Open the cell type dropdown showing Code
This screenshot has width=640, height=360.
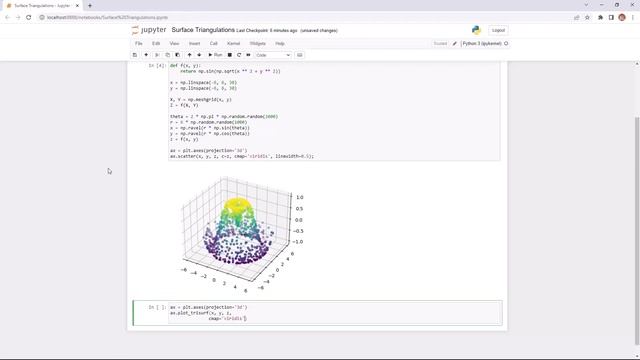273,55
